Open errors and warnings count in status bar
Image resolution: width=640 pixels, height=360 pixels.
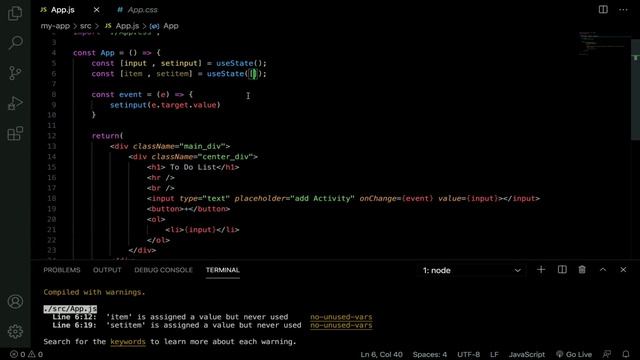(27, 354)
